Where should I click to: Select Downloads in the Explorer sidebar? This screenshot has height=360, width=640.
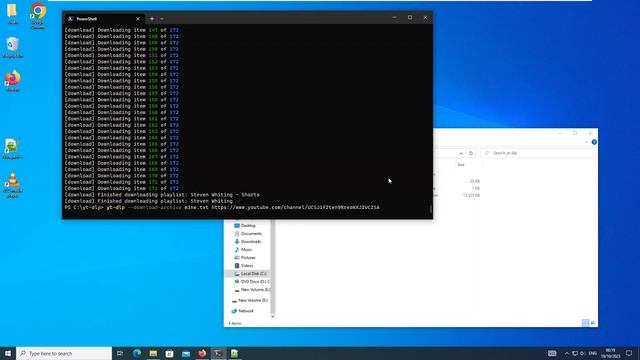[250, 242]
